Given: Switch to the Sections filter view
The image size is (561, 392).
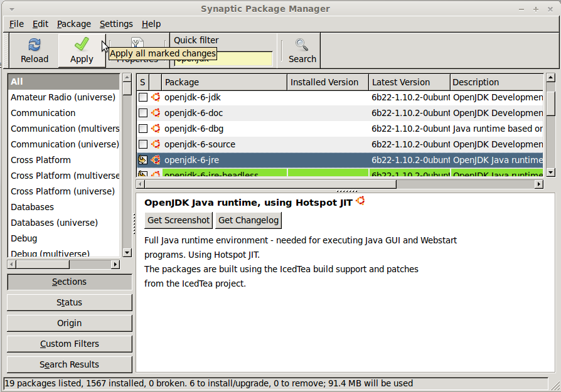Looking at the screenshot, I should (x=70, y=282).
